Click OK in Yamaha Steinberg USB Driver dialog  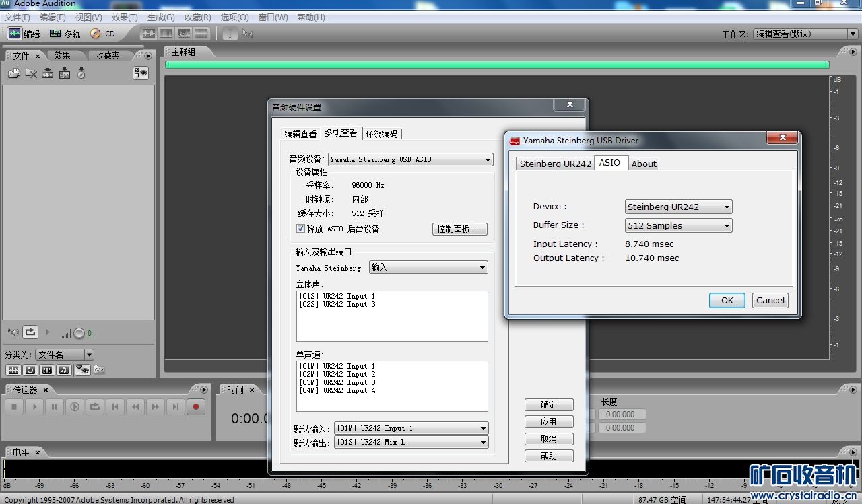tap(727, 301)
